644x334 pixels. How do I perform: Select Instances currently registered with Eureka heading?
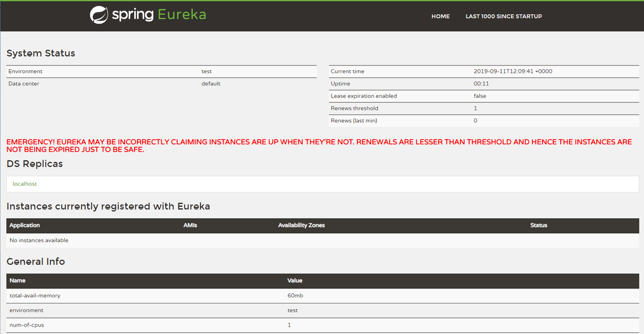point(108,206)
